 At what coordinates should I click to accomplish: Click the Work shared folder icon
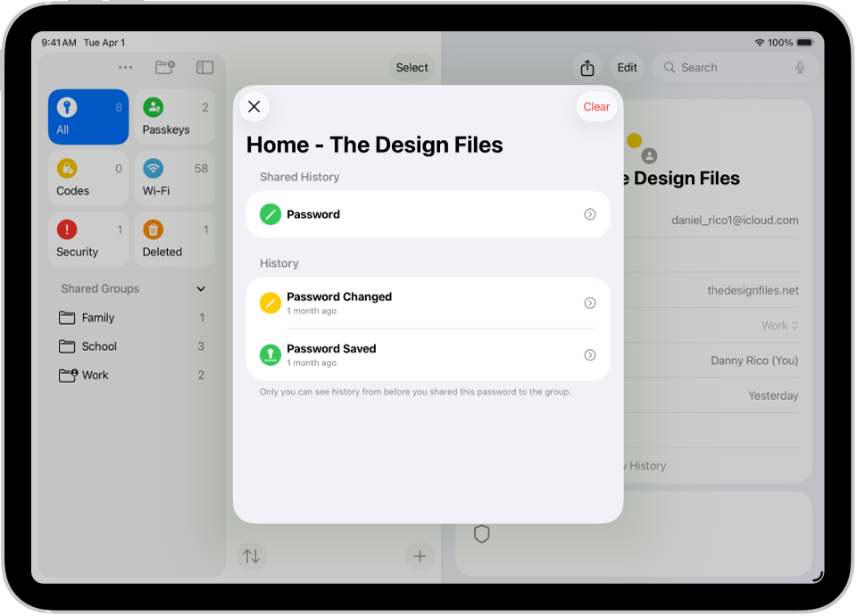(68, 376)
